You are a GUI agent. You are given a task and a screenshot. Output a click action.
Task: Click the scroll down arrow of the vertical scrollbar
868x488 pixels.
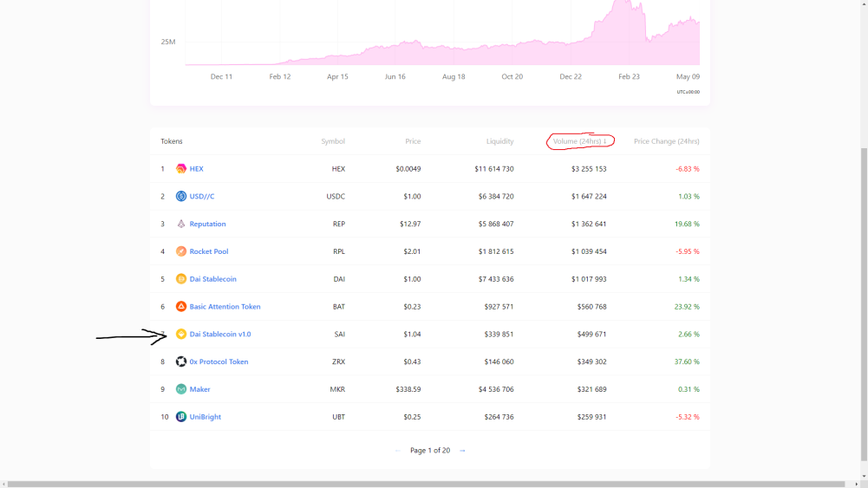(864, 476)
